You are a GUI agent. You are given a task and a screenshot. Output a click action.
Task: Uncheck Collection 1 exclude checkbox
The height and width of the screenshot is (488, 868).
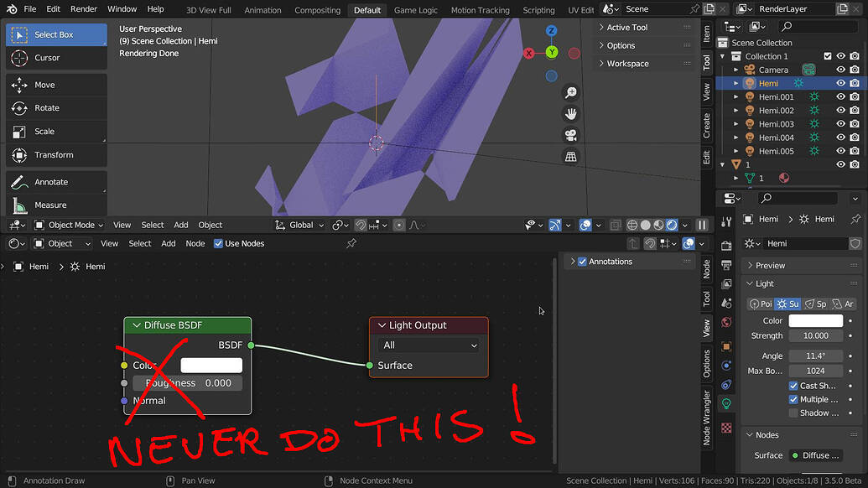[828, 56]
